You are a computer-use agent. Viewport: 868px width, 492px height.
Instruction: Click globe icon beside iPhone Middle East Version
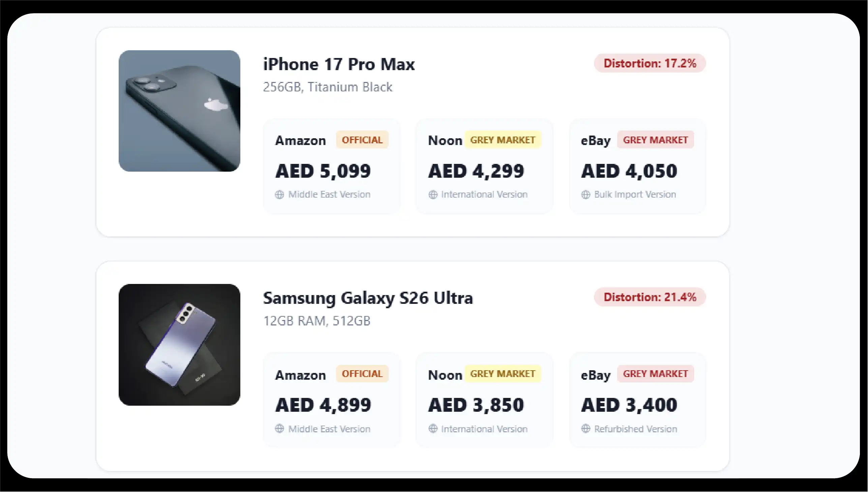coord(279,195)
